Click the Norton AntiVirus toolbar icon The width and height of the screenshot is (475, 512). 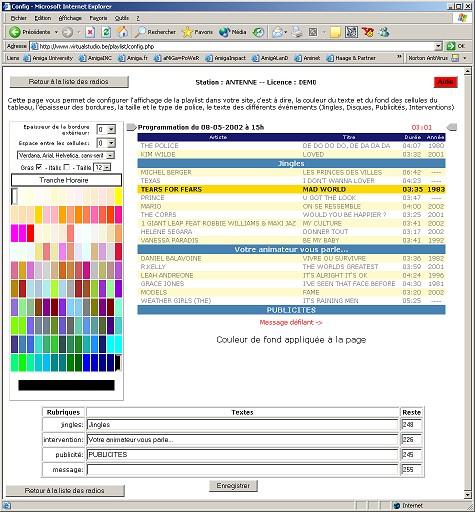click(455, 58)
